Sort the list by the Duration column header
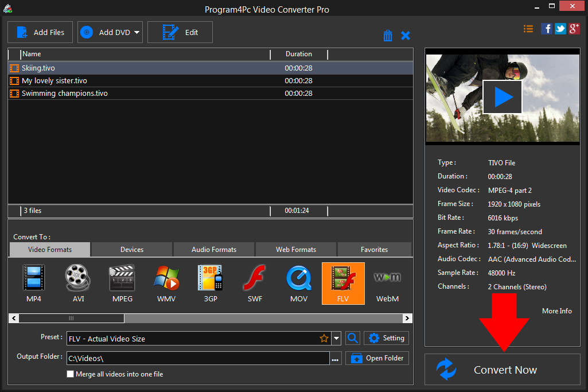This screenshot has width=588, height=392. pyautogui.click(x=299, y=54)
